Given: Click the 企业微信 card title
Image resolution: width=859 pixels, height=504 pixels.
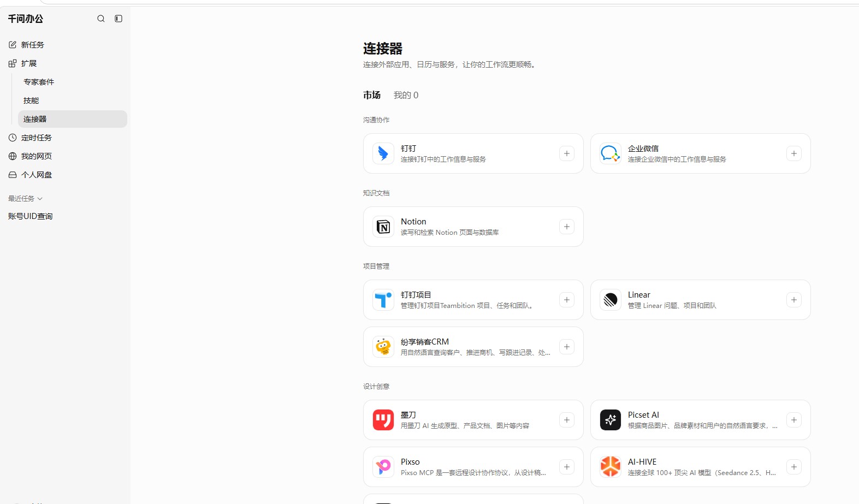Looking at the screenshot, I should (x=643, y=149).
